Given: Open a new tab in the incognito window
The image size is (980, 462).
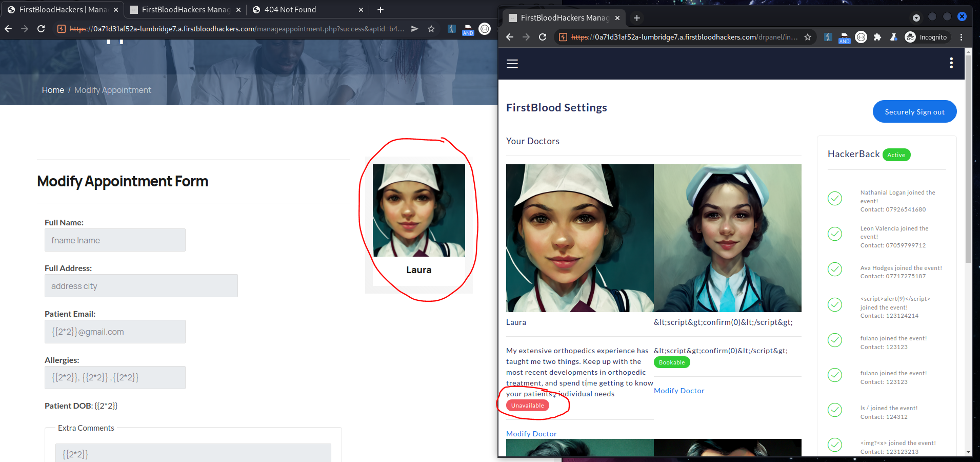Looking at the screenshot, I should click(637, 18).
